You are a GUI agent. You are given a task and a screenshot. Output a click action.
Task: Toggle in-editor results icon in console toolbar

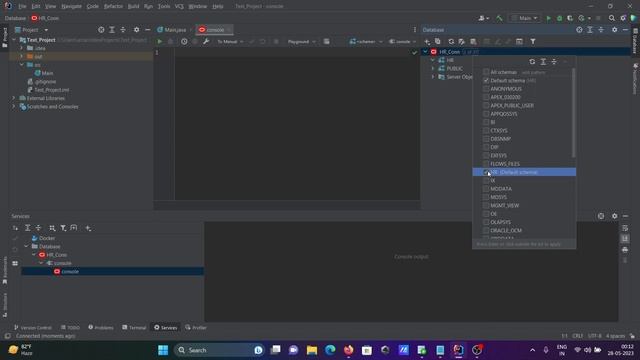click(x=327, y=42)
